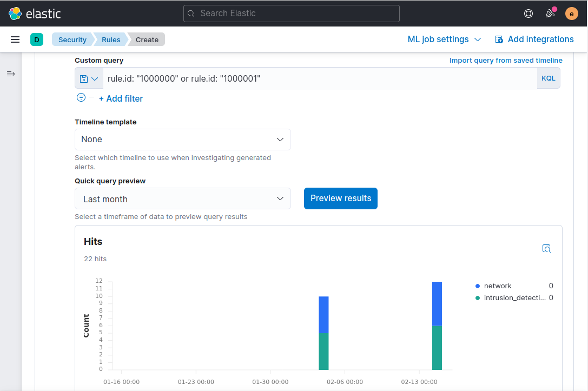Image resolution: width=588 pixels, height=391 pixels.
Task: Click the 'Hits' panel heading
Action: click(93, 242)
